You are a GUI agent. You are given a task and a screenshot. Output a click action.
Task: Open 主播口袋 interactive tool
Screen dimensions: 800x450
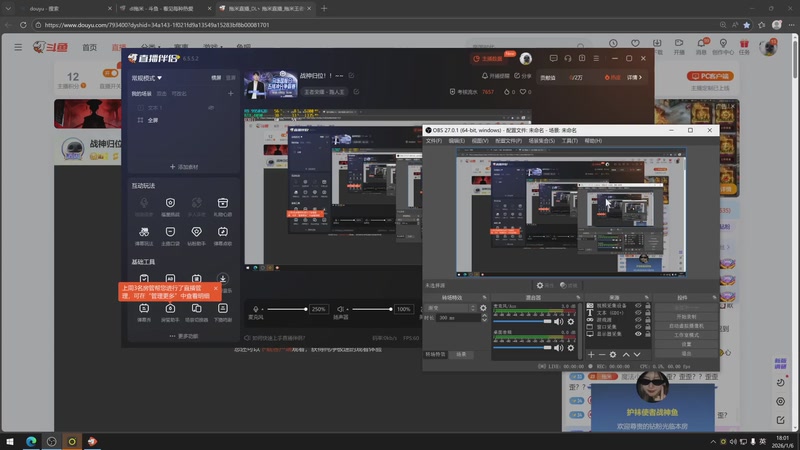click(170, 236)
